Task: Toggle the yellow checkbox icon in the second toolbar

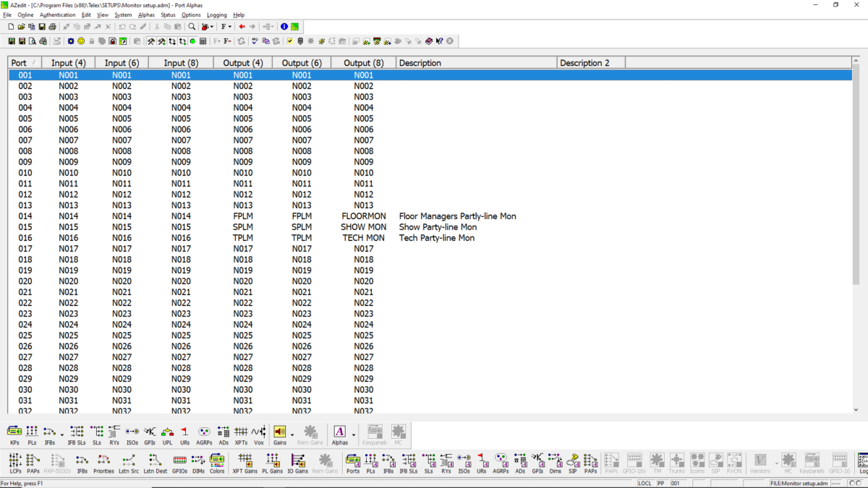Action: click(290, 40)
